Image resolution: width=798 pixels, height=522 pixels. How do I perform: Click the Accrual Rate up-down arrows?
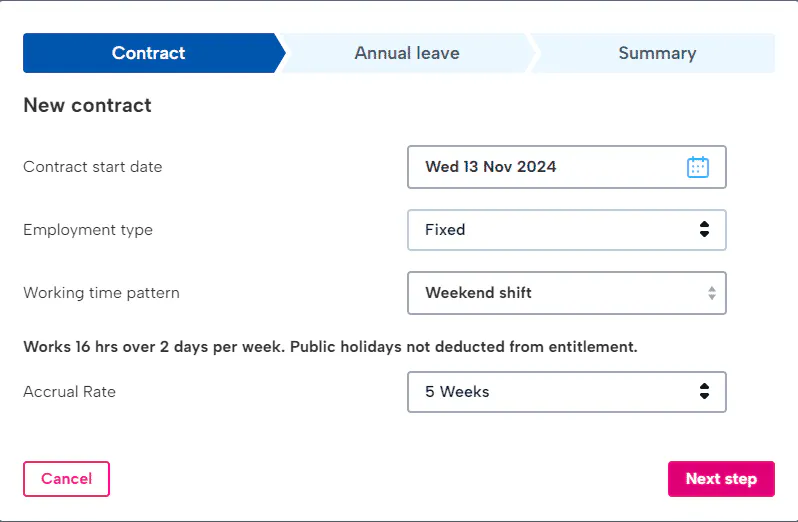pos(704,392)
